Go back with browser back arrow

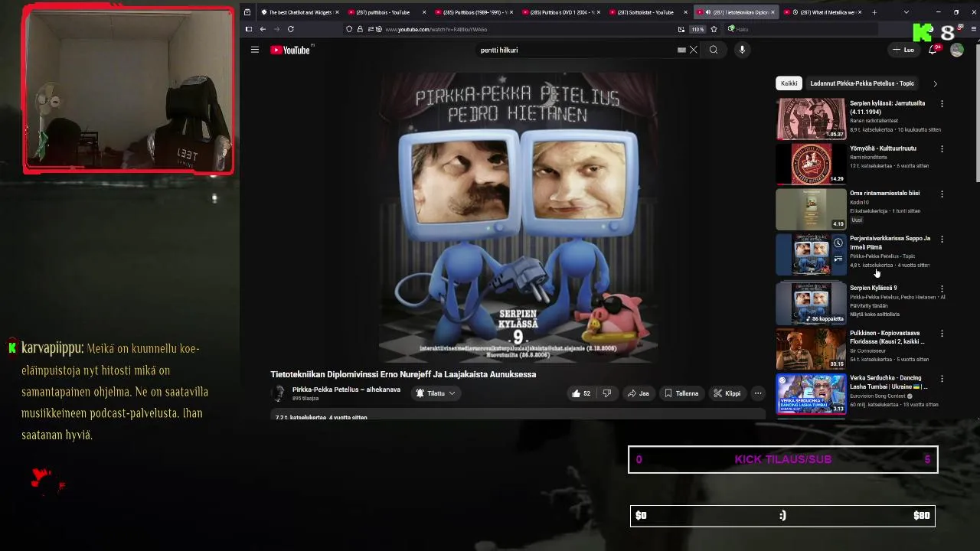pos(263,29)
